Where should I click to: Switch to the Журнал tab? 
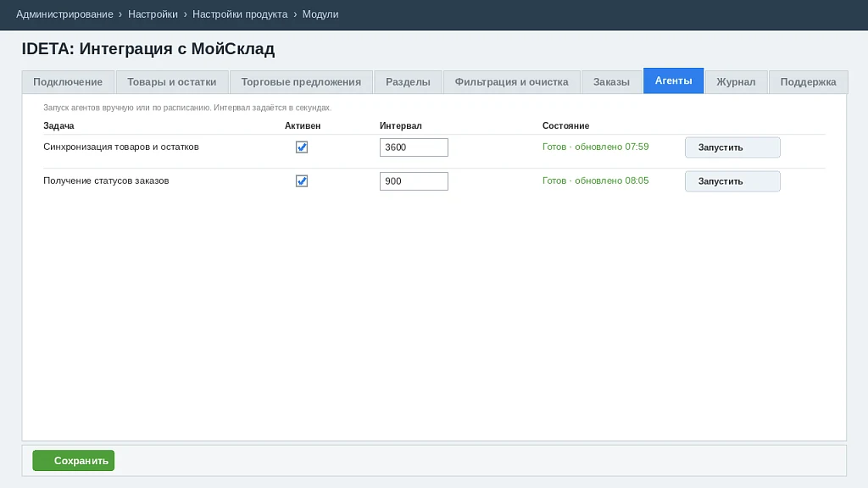pos(737,82)
